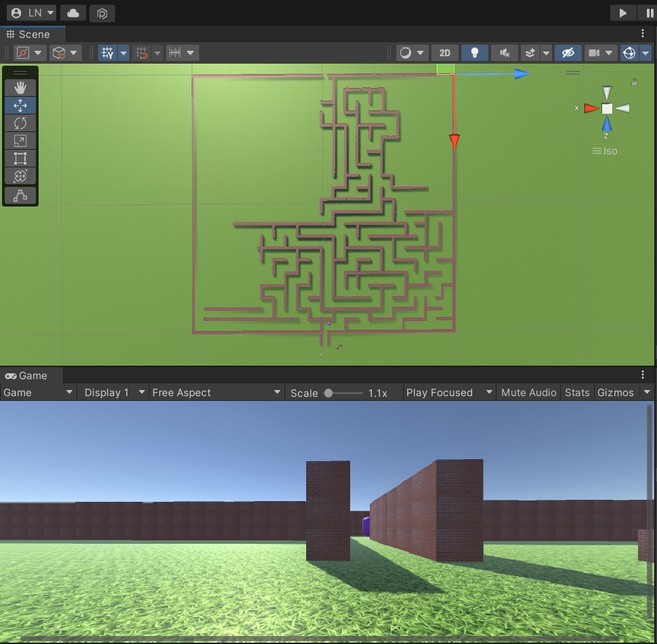This screenshot has width=657, height=644.
Task: Select the Rect transform tool
Action: [20, 158]
